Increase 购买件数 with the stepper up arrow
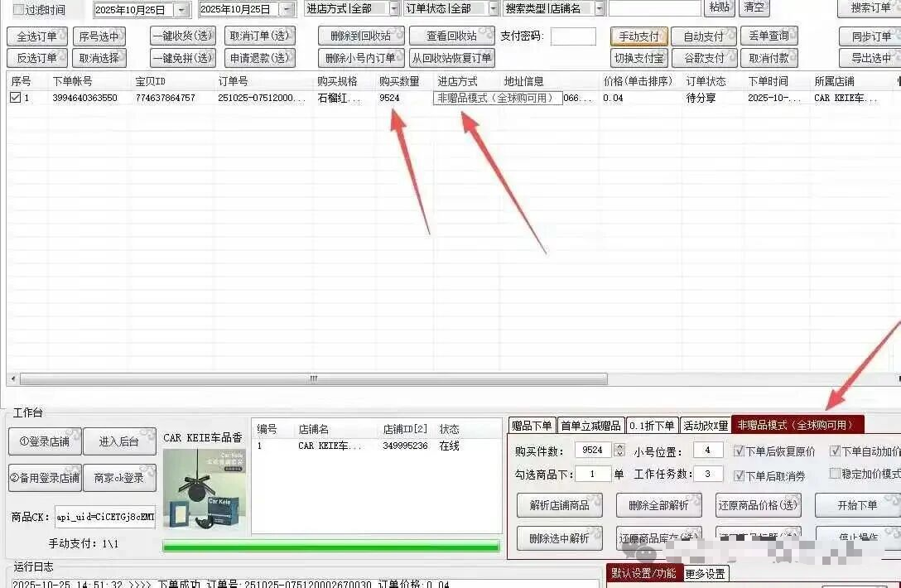This screenshot has height=588, width=901. pyautogui.click(x=619, y=446)
